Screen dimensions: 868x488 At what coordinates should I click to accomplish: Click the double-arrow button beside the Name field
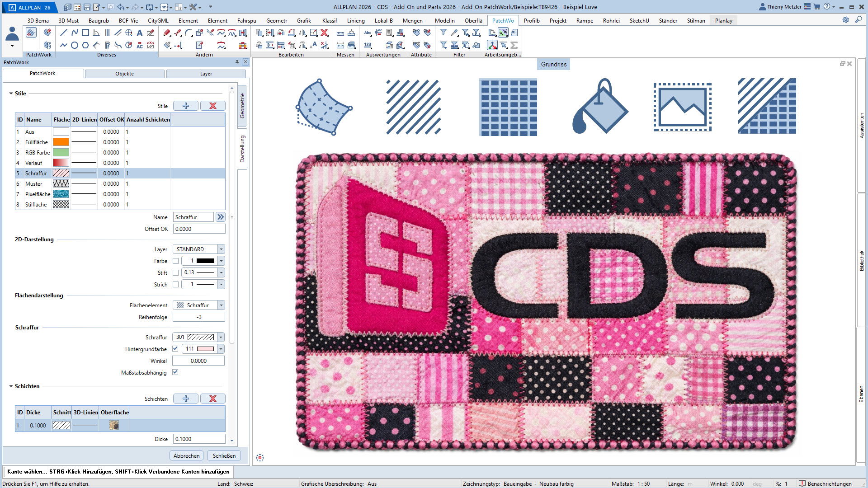coord(220,217)
